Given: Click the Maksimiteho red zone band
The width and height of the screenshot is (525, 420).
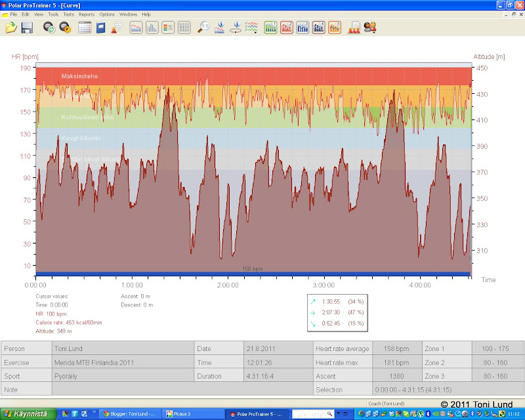Looking at the screenshot, I should pyautogui.click(x=253, y=75).
